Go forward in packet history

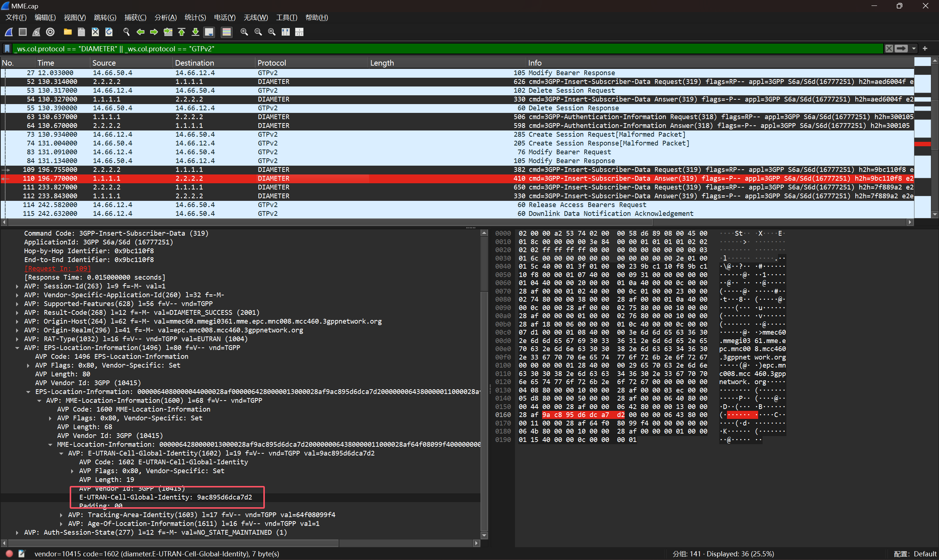pos(154,32)
